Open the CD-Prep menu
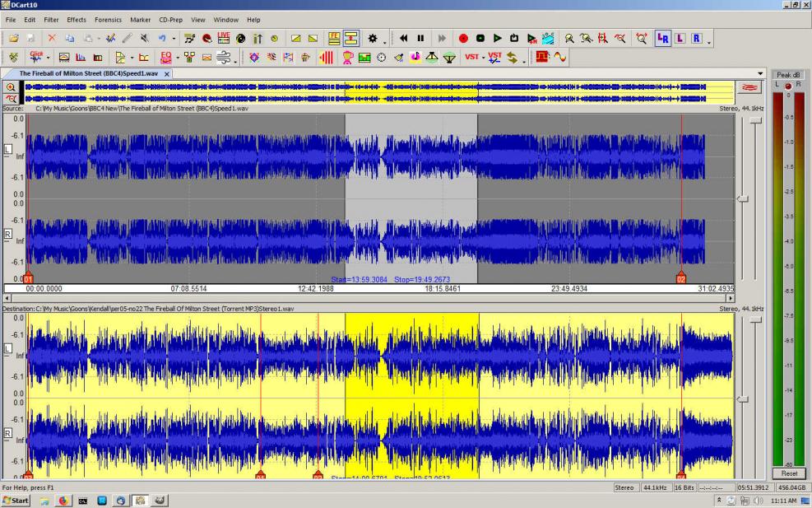Viewport: 812px width, 508px height. [x=170, y=20]
